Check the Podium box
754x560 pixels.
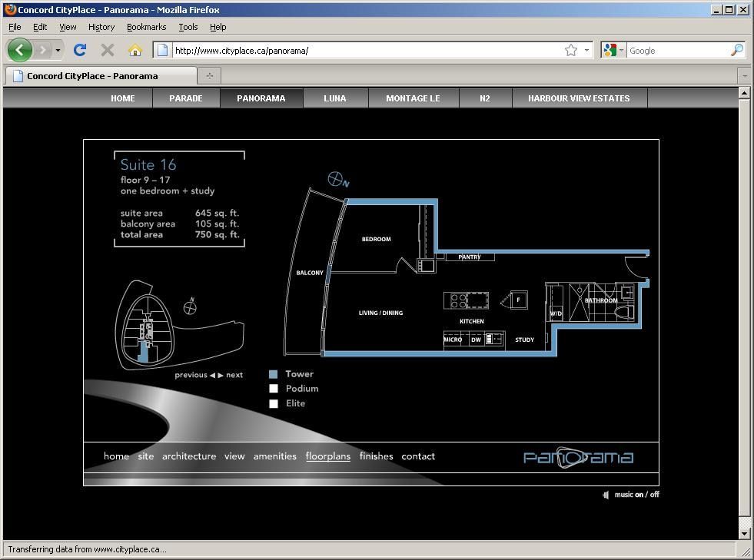click(273, 389)
